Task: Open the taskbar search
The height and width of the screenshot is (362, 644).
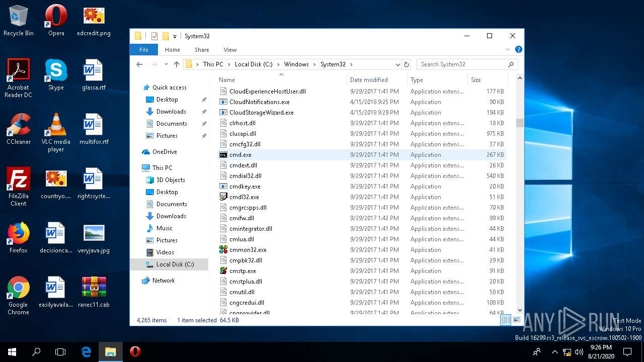Action: pyautogui.click(x=36, y=352)
